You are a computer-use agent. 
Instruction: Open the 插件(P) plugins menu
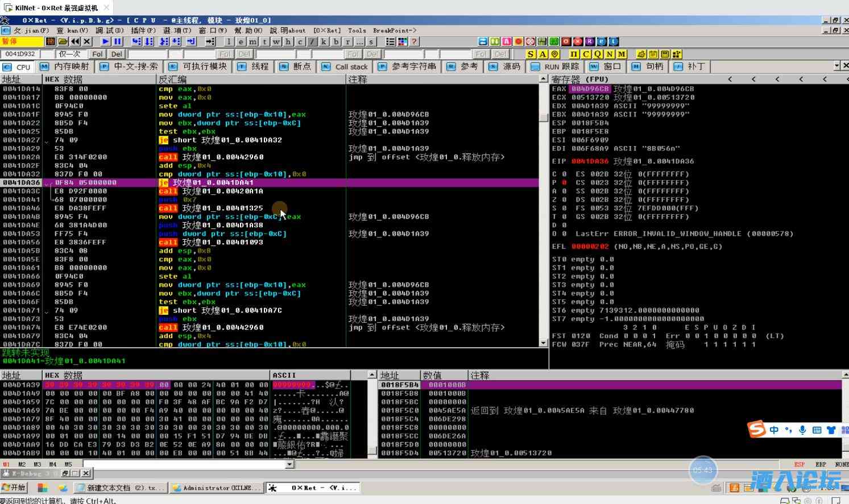click(x=143, y=30)
